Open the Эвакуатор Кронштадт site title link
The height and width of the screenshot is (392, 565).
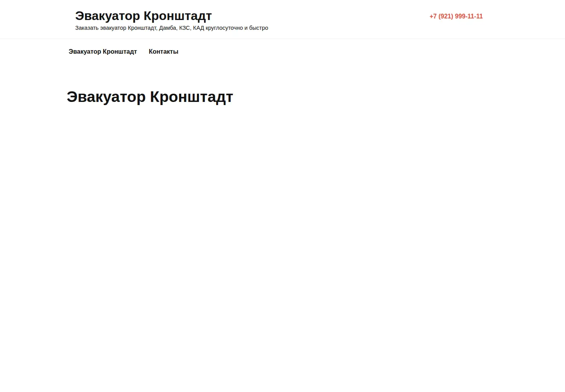click(x=143, y=16)
